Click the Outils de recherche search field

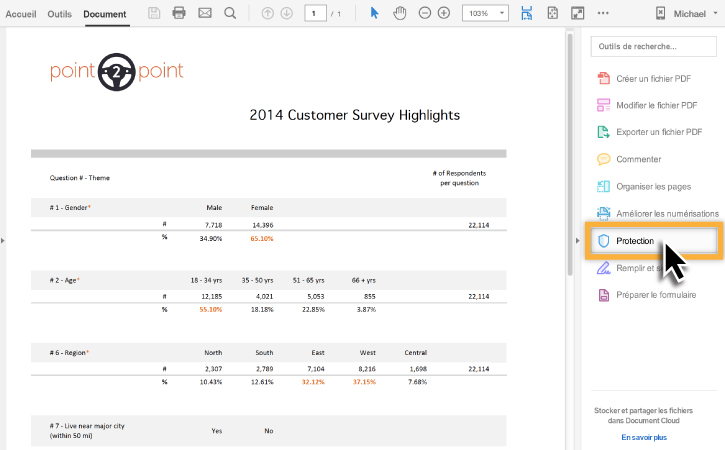point(653,46)
